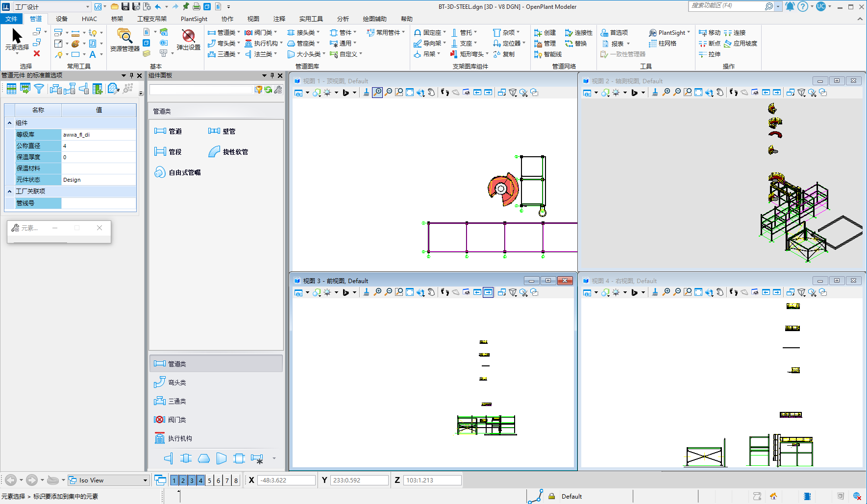This screenshot has height=504, width=867.
Task: Click the 柱网格 column grid tool
Action: (x=663, y=44)
